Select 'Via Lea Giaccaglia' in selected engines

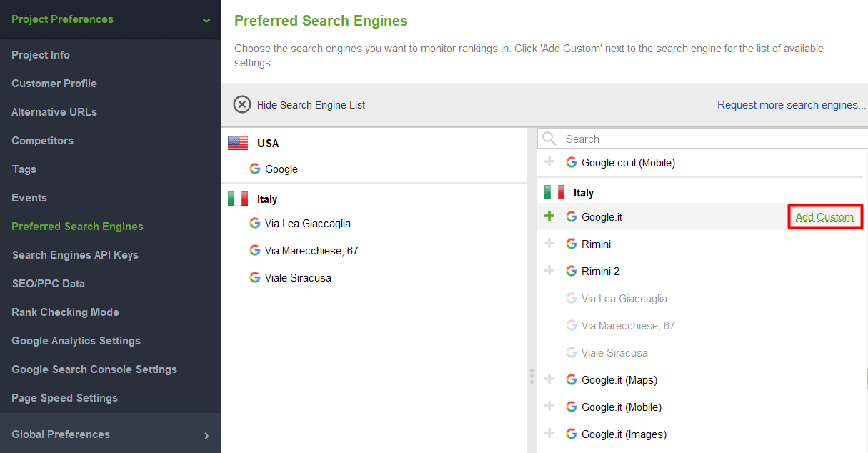[x=308, y=224]
